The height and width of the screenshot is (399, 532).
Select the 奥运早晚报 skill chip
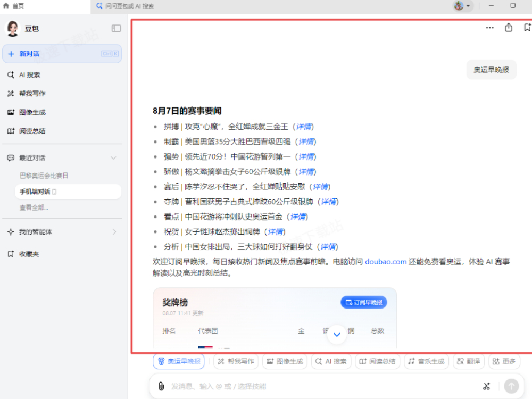click(179, 361)
